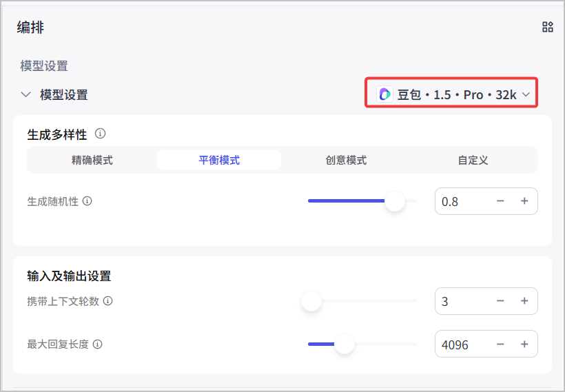Collapse the 模型设置 section chevron
Image resolution: width=565 pixels, height=392 pixels.
25,95
